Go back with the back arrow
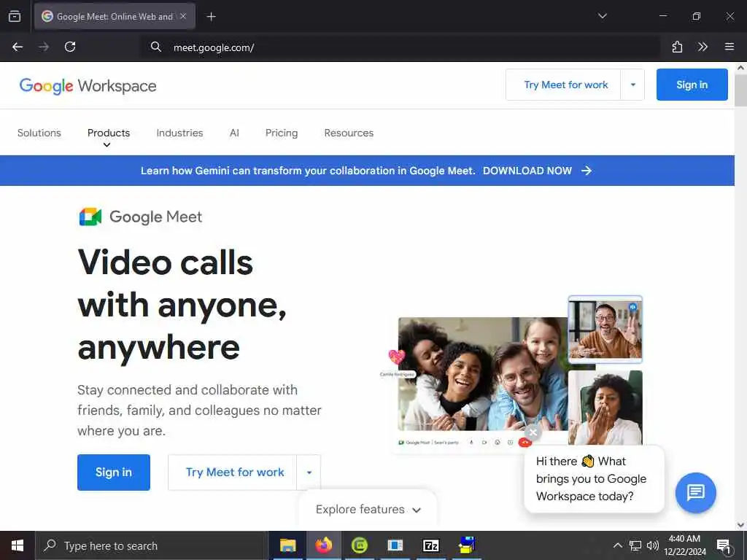 pos(18,47)
